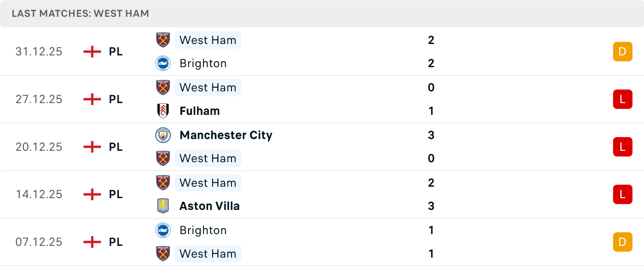Click the Fulham club crest
The height and width of the screenshot is (266, 644).
click(x=163, y=111)
